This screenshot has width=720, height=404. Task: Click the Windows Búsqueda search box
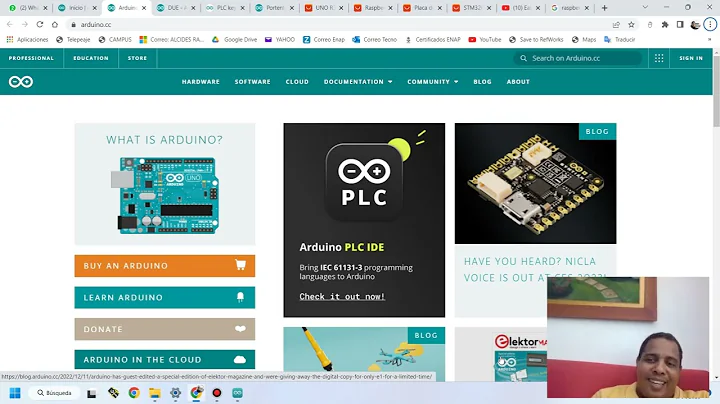pos(54,393)
